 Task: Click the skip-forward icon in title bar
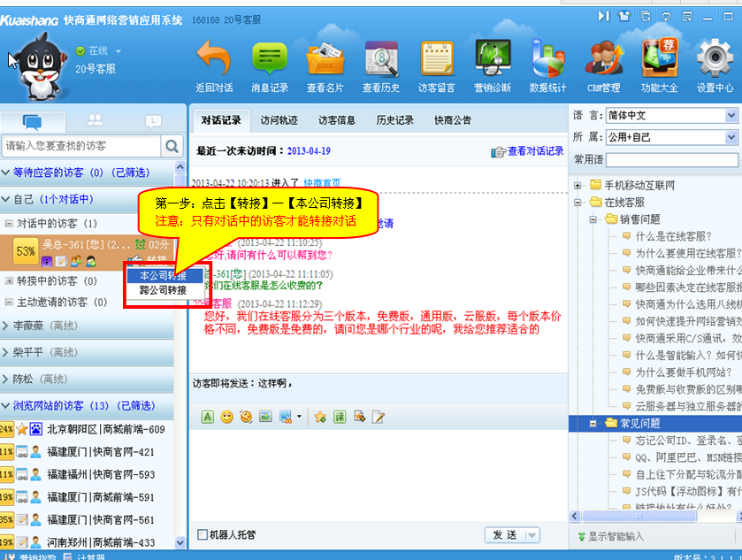tap(603, 16)
